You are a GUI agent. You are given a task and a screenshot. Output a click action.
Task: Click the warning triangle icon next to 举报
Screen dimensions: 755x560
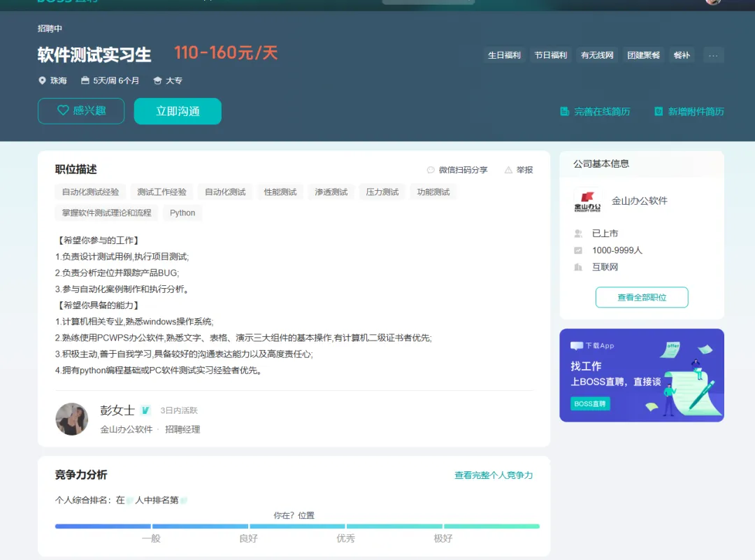pyautogui.click(x=508, y=170)
